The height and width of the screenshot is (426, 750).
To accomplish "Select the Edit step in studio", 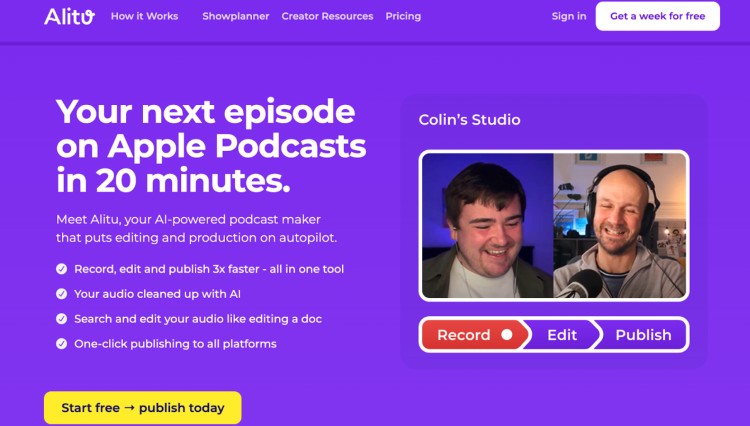I will point(562,335).
